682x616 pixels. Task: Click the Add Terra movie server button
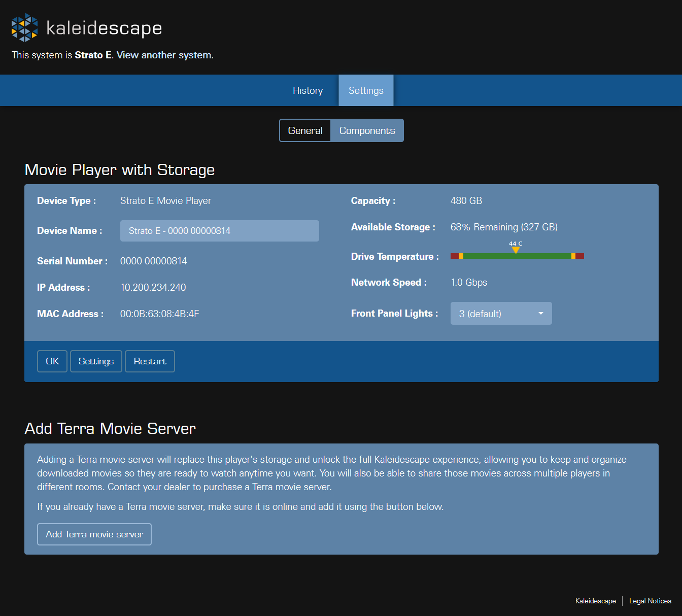click(94, 534)
